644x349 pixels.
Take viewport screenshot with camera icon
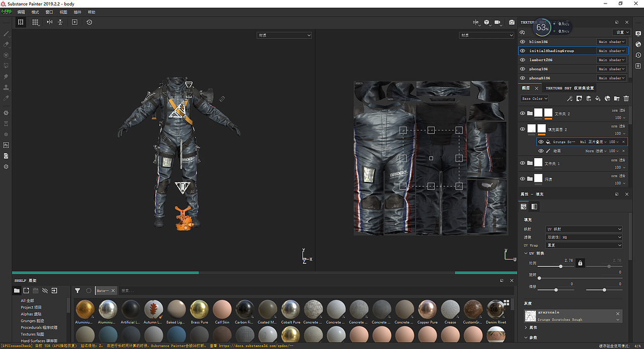512,22
